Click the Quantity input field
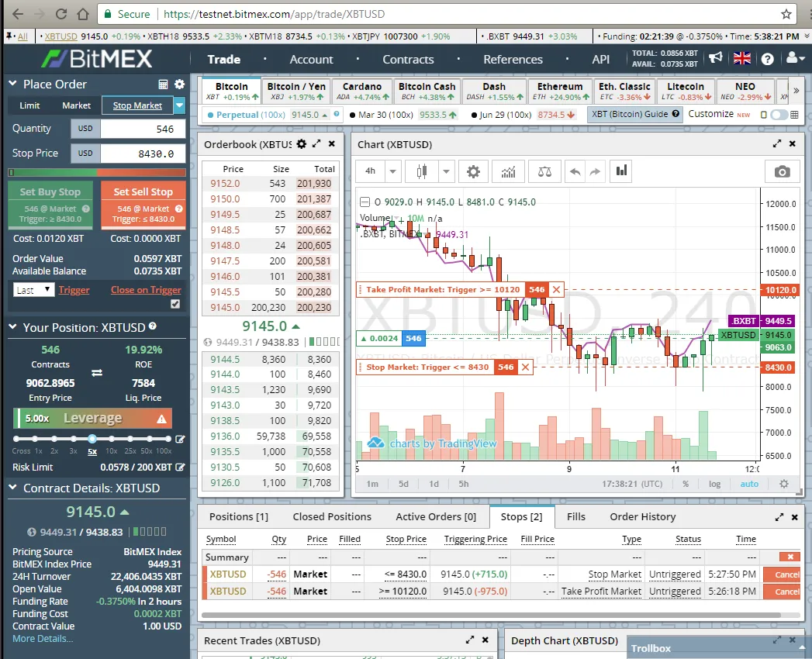 pos(143,129)
